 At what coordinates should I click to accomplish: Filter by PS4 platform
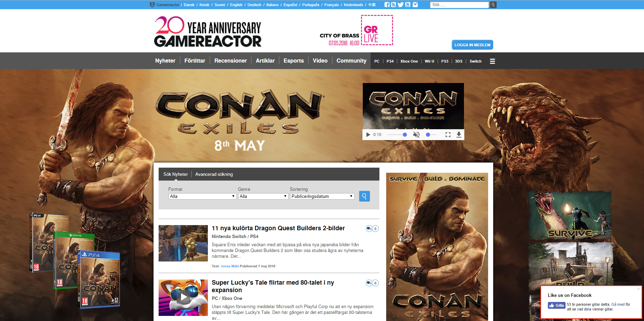pyautogui.click(x=390, y=61)
